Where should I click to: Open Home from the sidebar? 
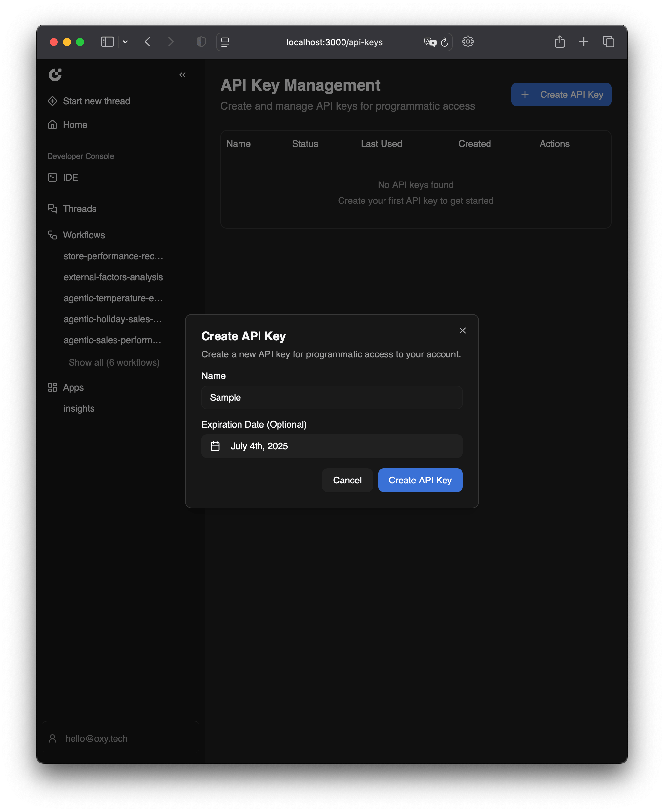click(x=75, y=125)
